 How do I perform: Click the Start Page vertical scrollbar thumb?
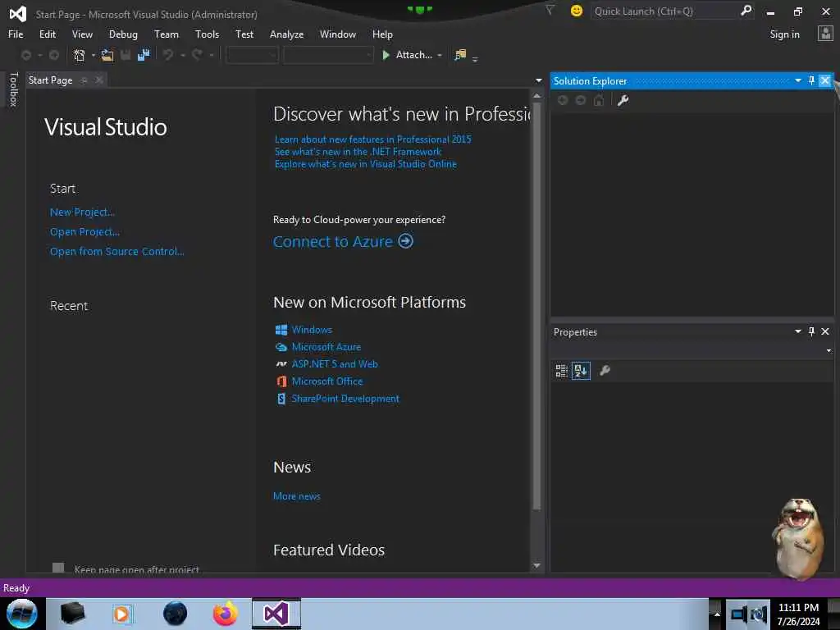[536, 305]
